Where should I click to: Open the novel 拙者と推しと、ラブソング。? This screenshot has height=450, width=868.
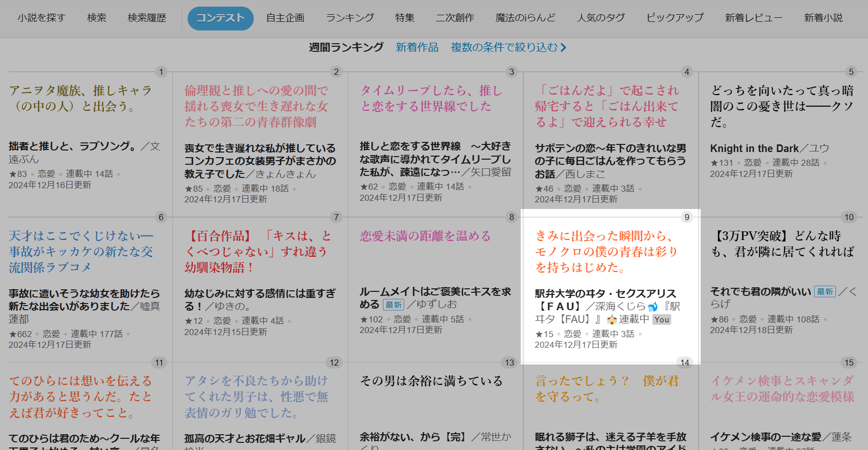72,146
